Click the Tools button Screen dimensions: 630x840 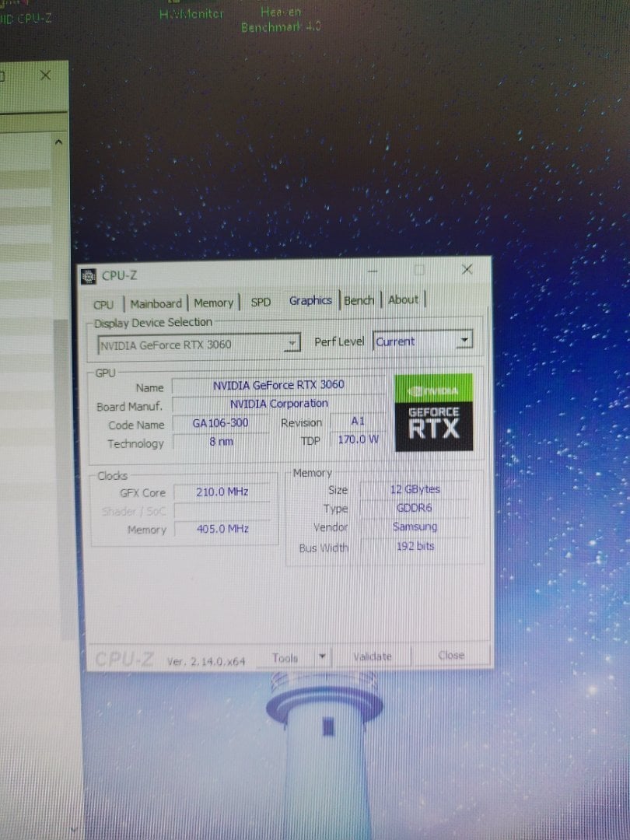pos(285,658)
